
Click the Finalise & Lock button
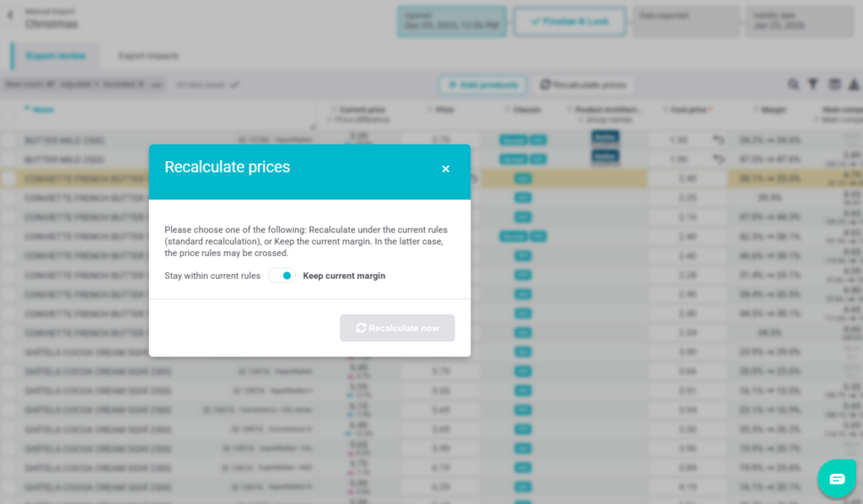click(x=570, y=21)
